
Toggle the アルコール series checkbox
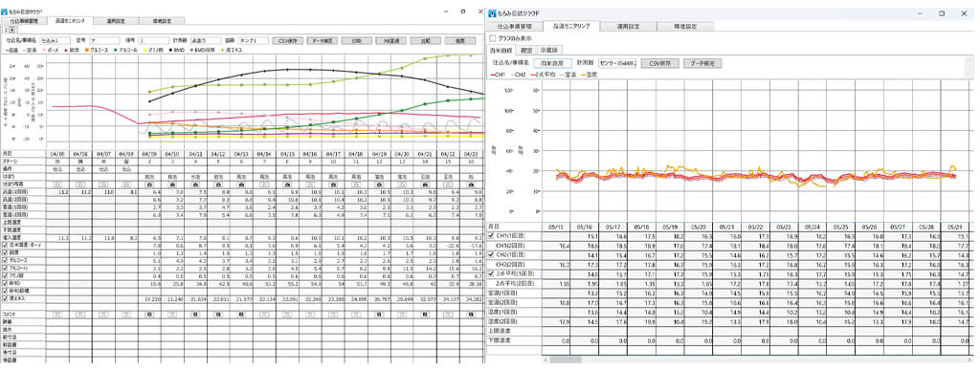[4, 268]
